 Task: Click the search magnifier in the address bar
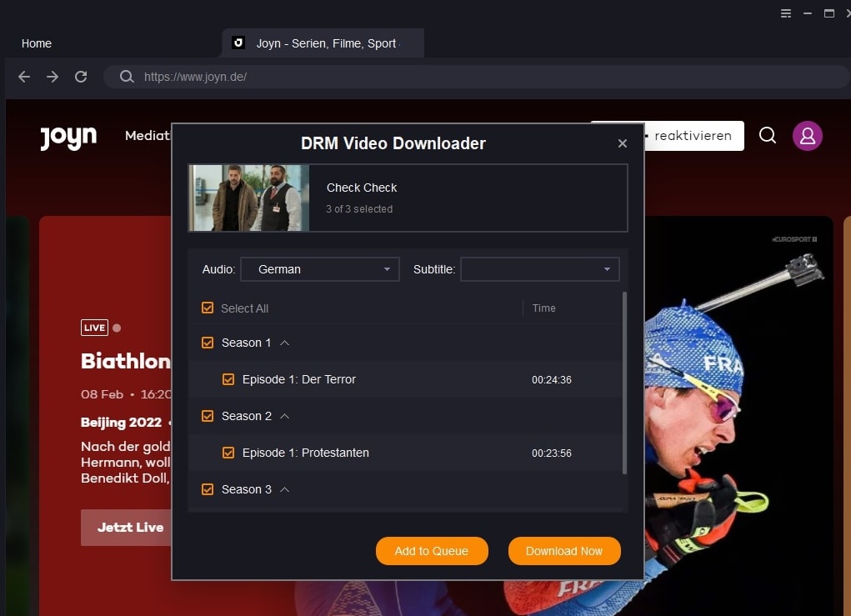tap(127, 77)
